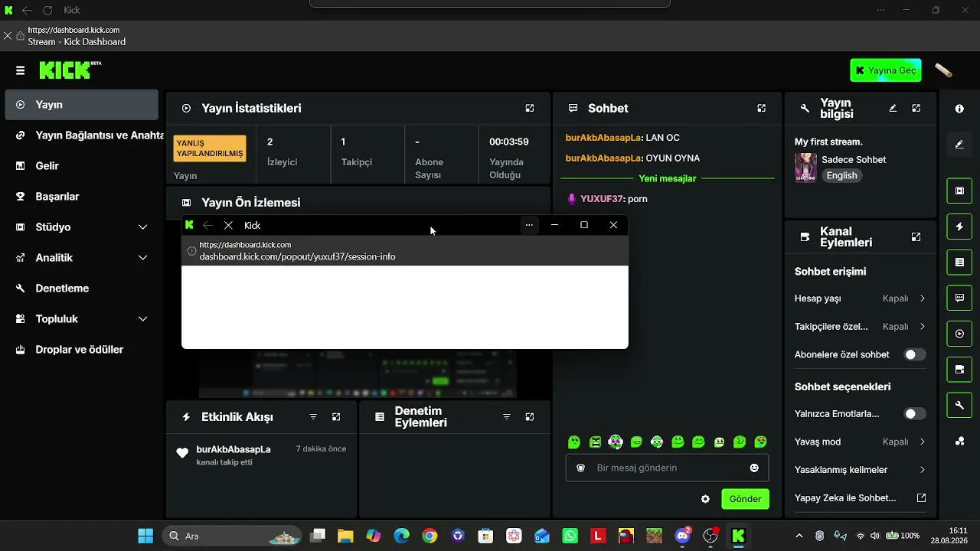Insert the headphones green Kick emote
980x551 pixels.
(x=657, y=442)
